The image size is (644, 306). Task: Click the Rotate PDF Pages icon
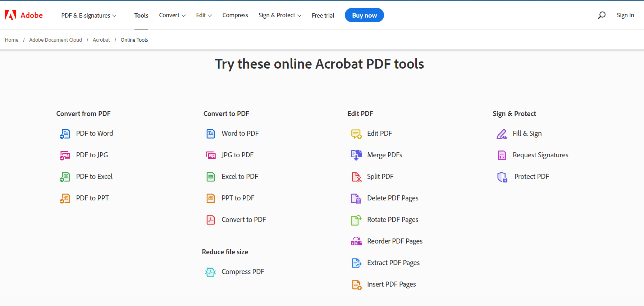pos(356,220)
